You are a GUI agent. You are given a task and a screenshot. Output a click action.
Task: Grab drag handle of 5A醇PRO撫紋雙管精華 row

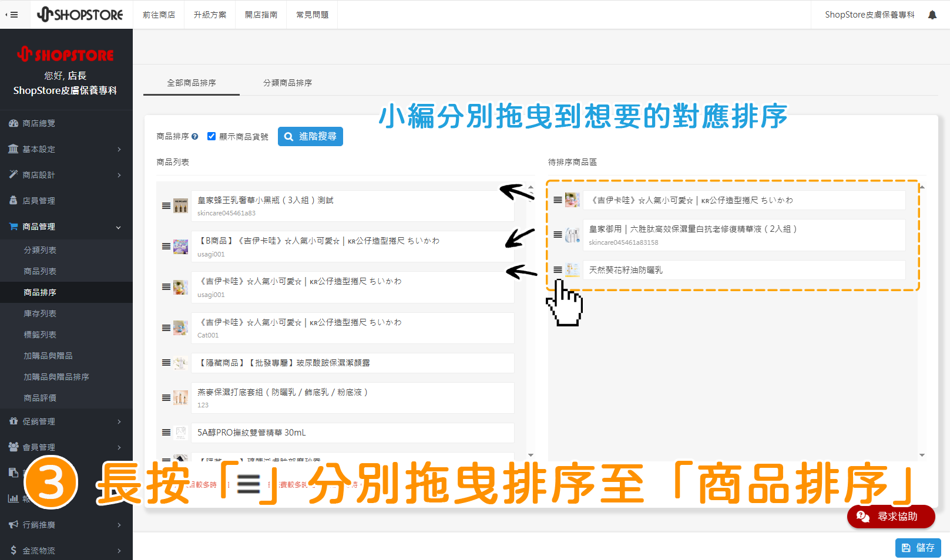tap(166, 433)
